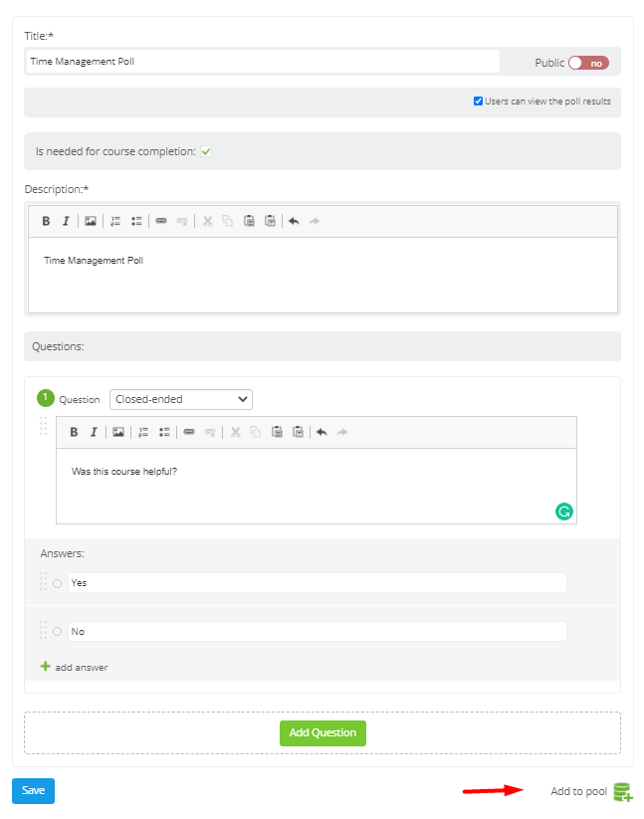Insert a hyperlink in the Description editor
The image size is (644, 819).
tap(160, 220)
